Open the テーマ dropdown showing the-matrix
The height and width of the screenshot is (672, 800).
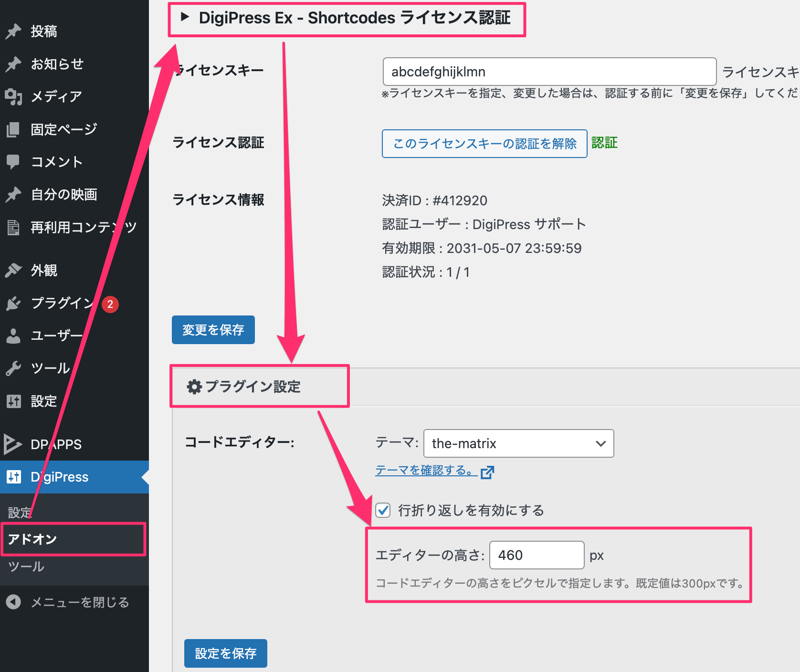pyautogui.click(x=518, y=443)
